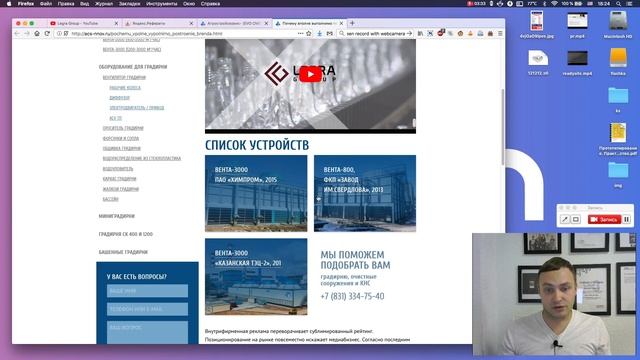Open Бассейн sidebar link
Viewport: 640px width, 360px height.
click(x=110, y=199)
